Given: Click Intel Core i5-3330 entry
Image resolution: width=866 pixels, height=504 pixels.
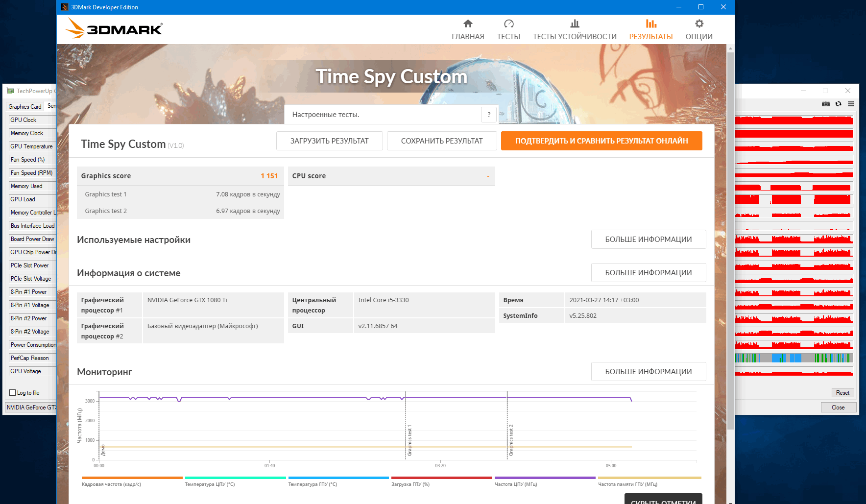Looking at the screenshot, I should pyautogui.click(x=384, y=300).
